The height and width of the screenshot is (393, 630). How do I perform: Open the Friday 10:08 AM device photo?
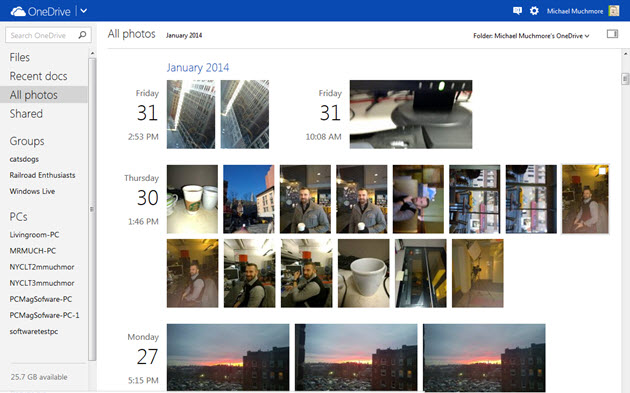(x=411, y=114)
